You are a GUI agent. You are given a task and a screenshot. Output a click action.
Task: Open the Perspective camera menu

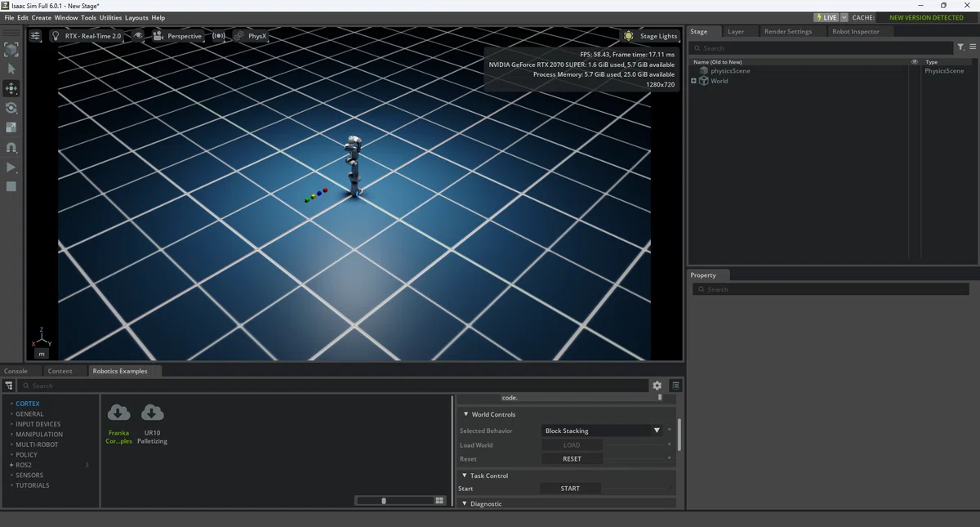click(177, 36)
